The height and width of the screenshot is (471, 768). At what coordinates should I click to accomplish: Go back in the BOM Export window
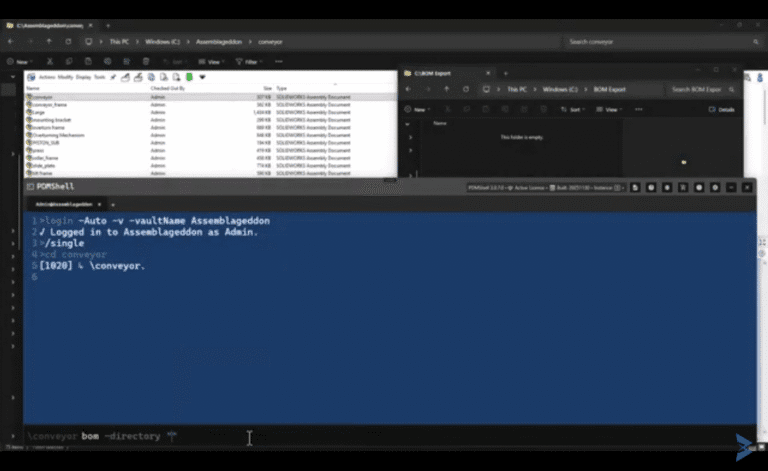point(408,90)
